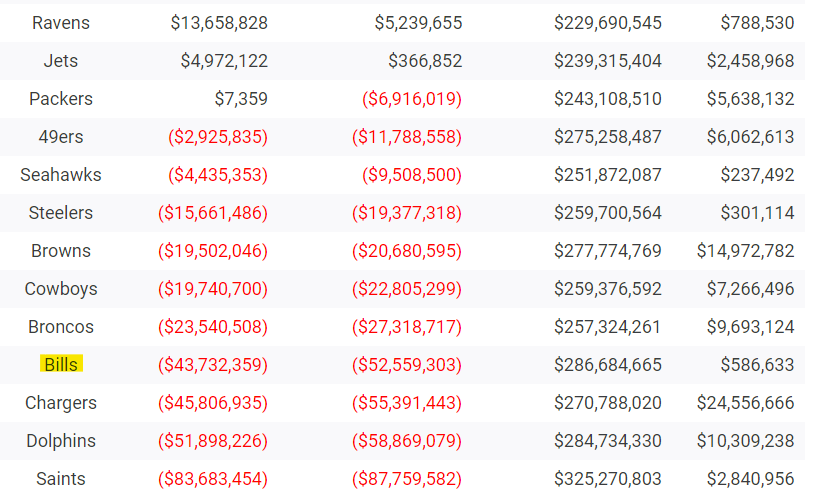
Task: Click the Packers ($6,916,019) red value
Action: 412,99
